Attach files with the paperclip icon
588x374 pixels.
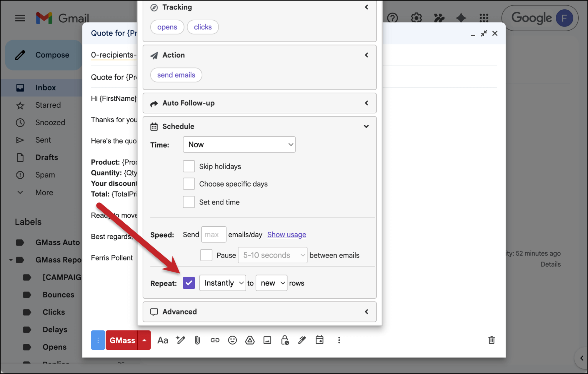coord(197,340)
